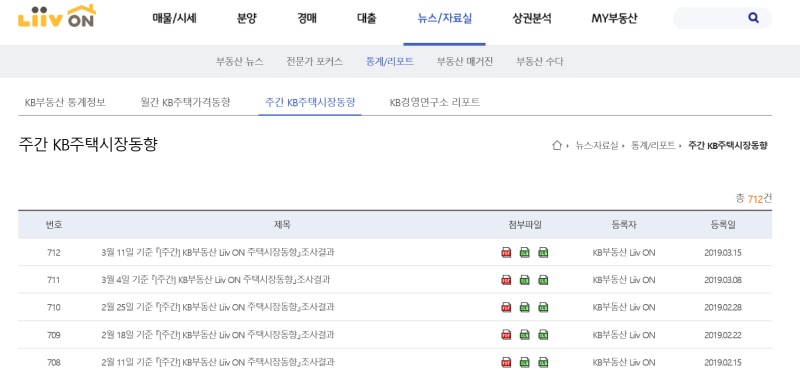Click post number 712
The width and height of the screenshot is (800, 372).
(54, 253)
